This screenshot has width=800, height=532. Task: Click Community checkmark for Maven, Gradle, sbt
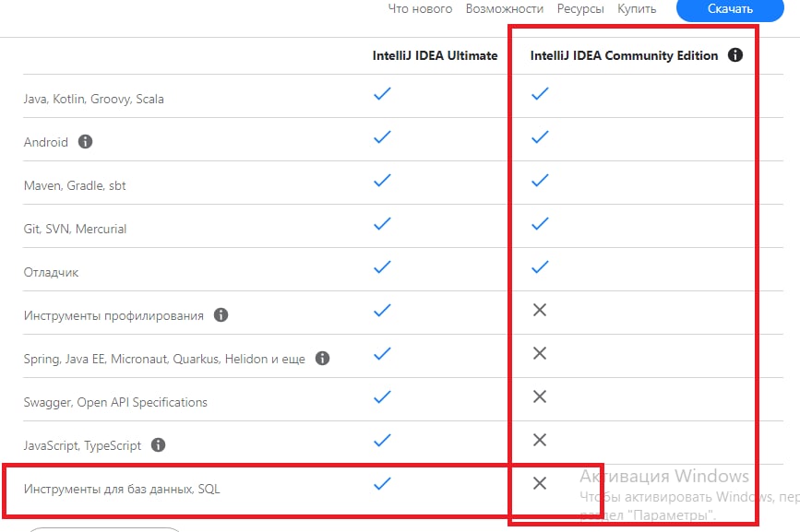point(540,181)
